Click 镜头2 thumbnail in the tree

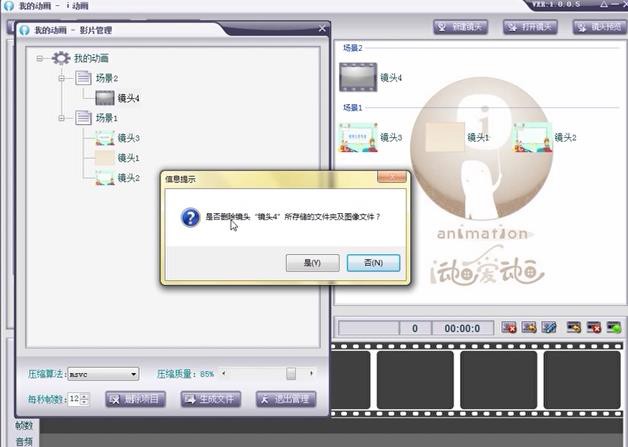pyautogui.click(x=105, y=178)
